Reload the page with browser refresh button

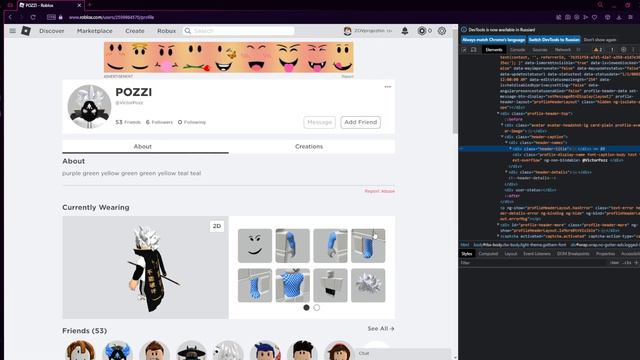[33, 17]
